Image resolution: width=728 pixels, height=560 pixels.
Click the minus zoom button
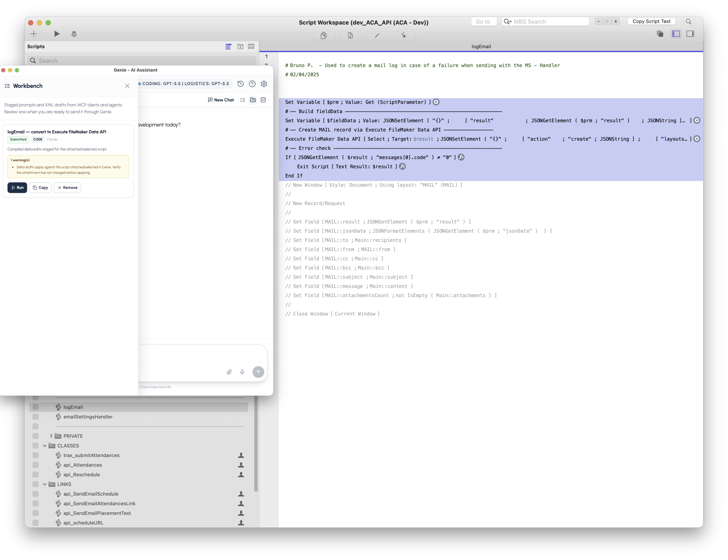coord(599,21)
